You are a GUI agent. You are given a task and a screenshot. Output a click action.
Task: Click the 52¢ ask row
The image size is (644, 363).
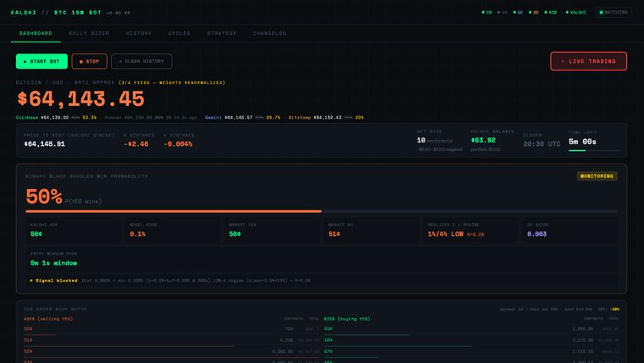[x=172, y=351]
